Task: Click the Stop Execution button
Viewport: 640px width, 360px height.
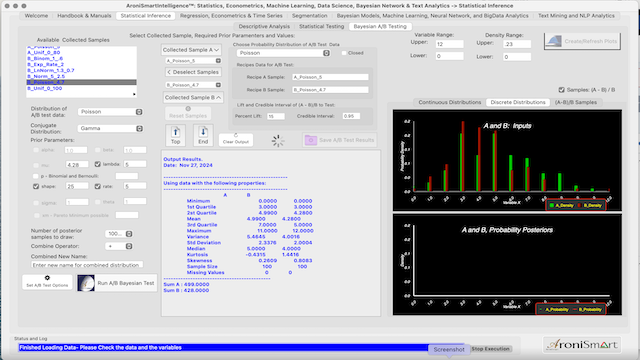Action: click(x=490, y=349)
